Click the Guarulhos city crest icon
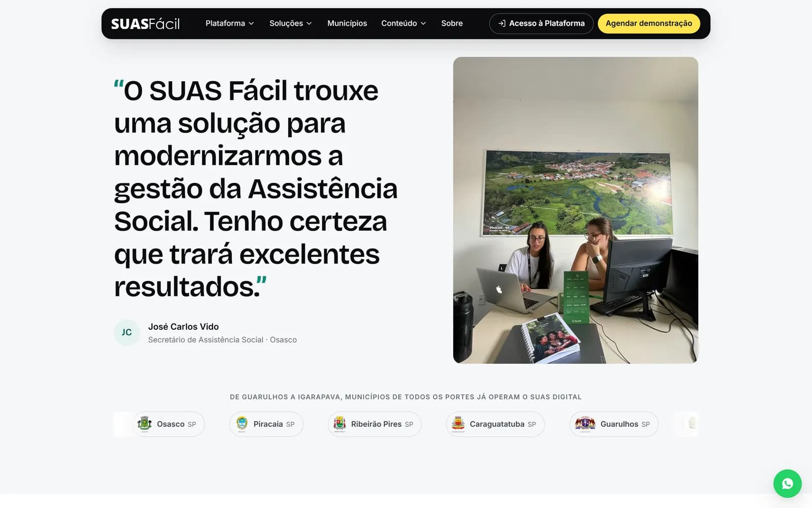Viewport: 812px width, 508px height. tap(585, 424)
